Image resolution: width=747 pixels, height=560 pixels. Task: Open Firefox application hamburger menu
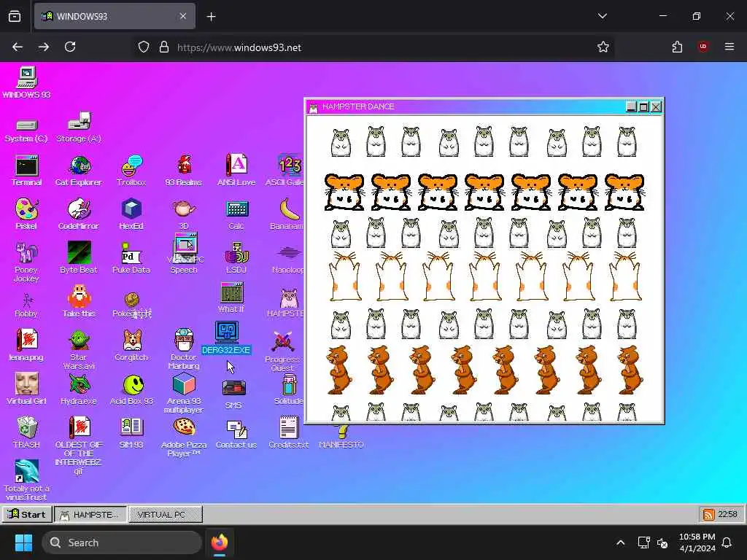point(729,47)
